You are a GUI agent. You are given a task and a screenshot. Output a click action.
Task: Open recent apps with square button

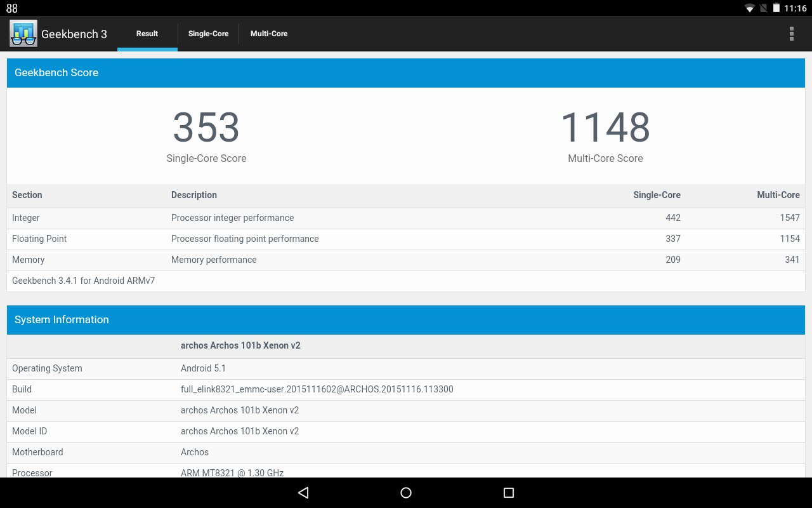click(508, 493)
